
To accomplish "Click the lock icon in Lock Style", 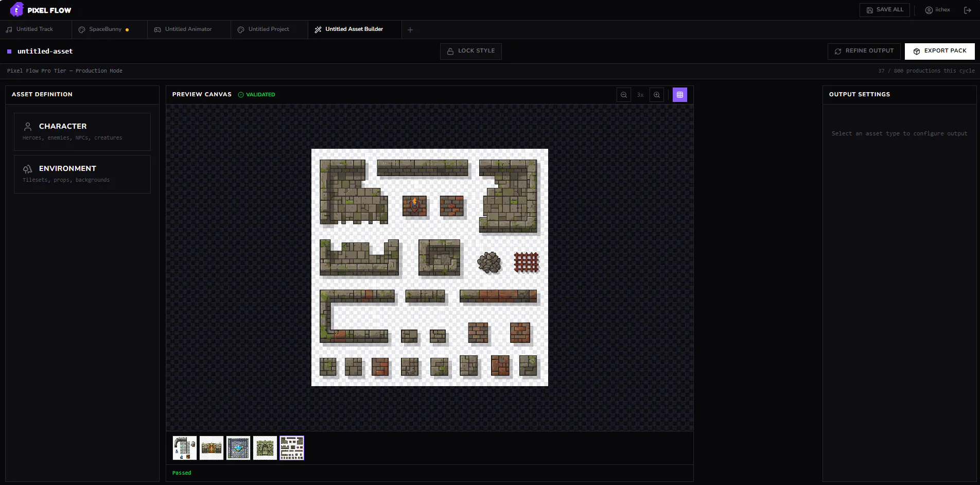I will [x=450, y=51].
